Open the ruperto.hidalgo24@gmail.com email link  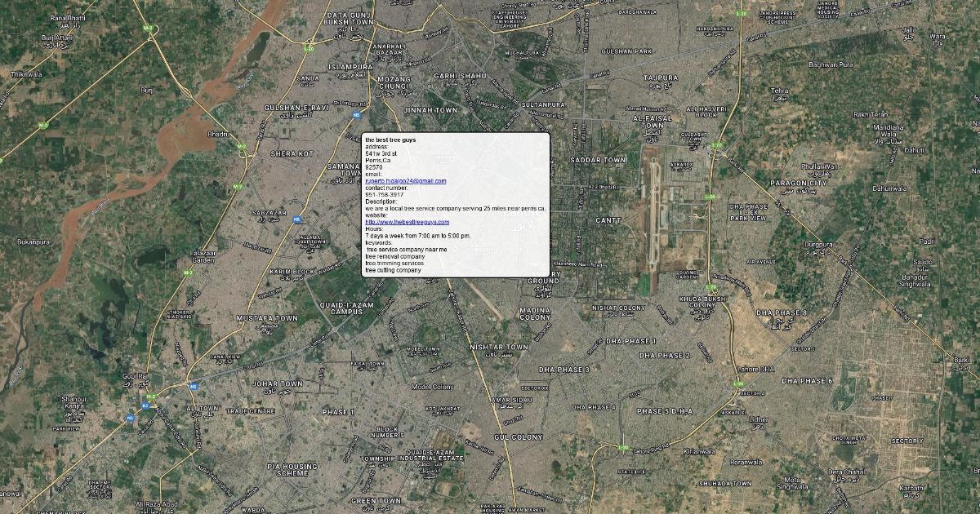tap(405, 181)
